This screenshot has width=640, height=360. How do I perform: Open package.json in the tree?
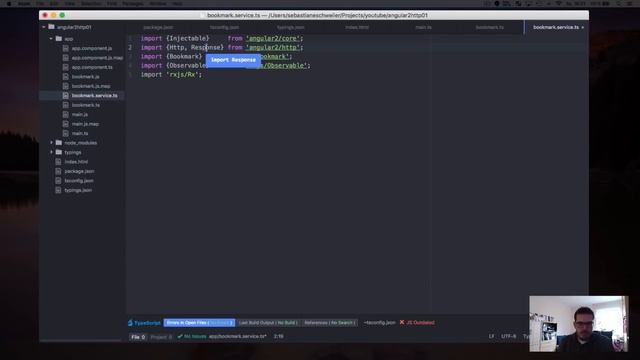coord(79,171)
